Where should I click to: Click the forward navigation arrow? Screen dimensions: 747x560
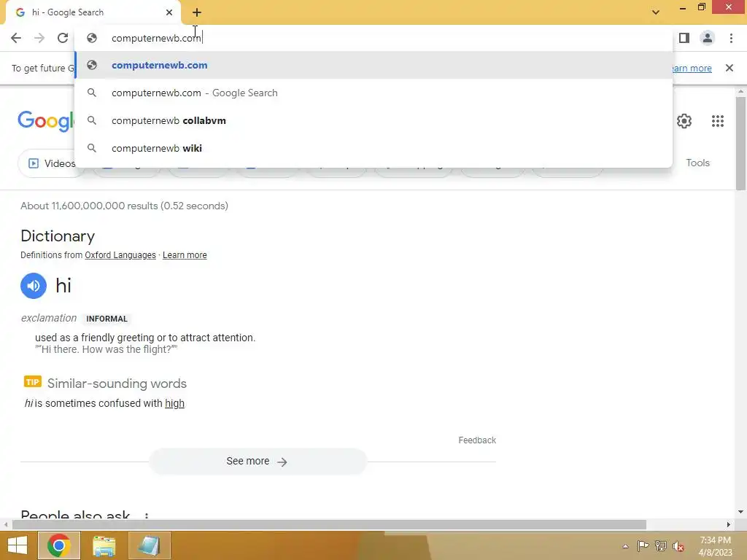pyautogui.click(x=39, y=38)
